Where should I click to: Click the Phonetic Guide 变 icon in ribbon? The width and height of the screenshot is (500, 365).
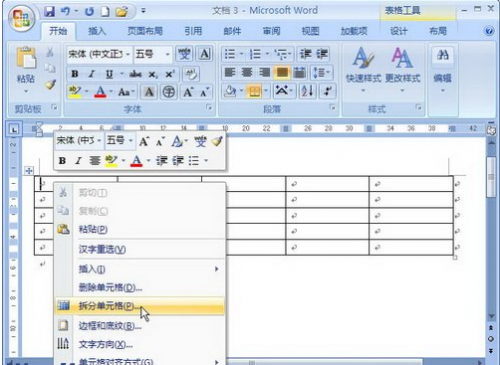point(184,54)
